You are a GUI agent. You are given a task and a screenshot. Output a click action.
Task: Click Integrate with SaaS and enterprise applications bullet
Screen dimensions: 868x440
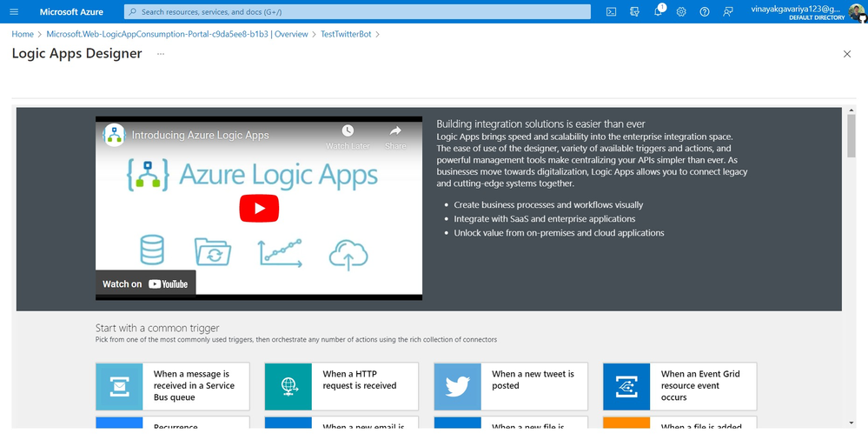point(545,219)
